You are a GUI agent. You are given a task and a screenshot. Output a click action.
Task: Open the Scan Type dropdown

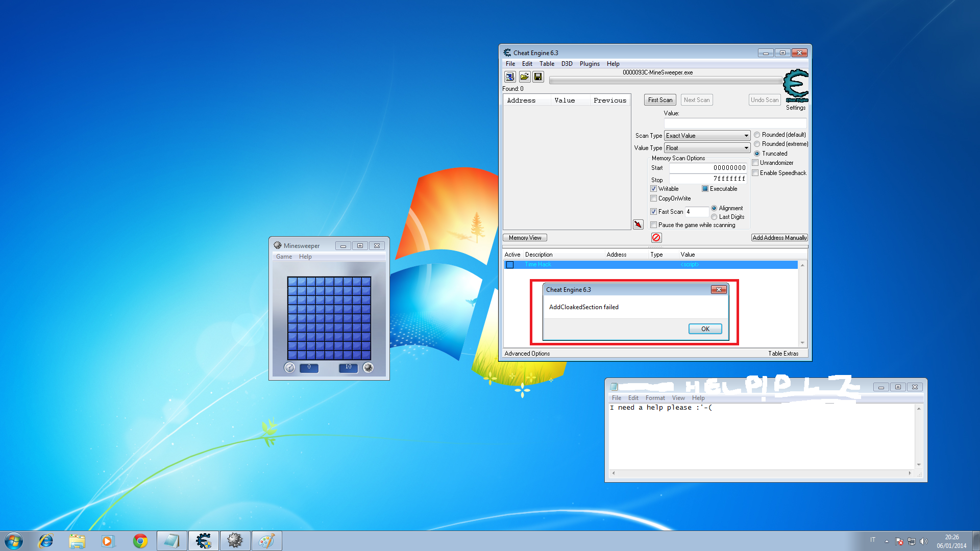tap(707, 136)
